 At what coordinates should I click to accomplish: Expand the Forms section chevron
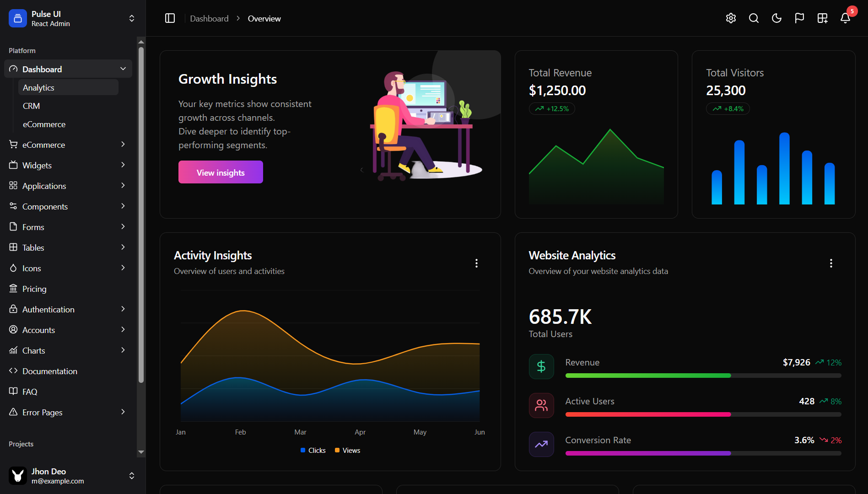point(123,226)
